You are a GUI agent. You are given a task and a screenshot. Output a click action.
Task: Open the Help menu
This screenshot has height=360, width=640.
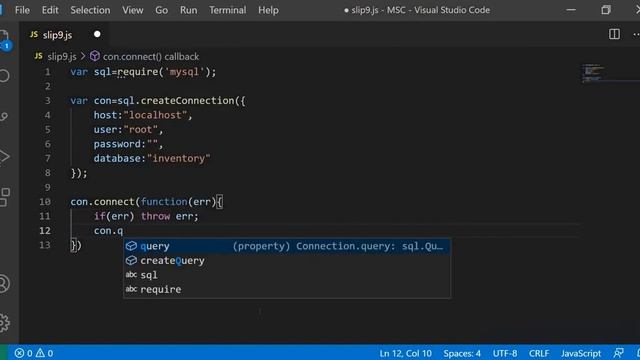click(x=268, y=10)
